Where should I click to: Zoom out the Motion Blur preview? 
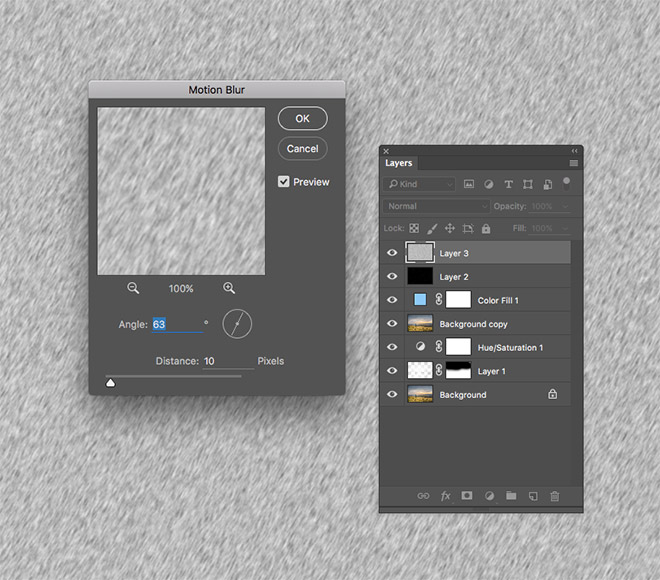[133, 288]
